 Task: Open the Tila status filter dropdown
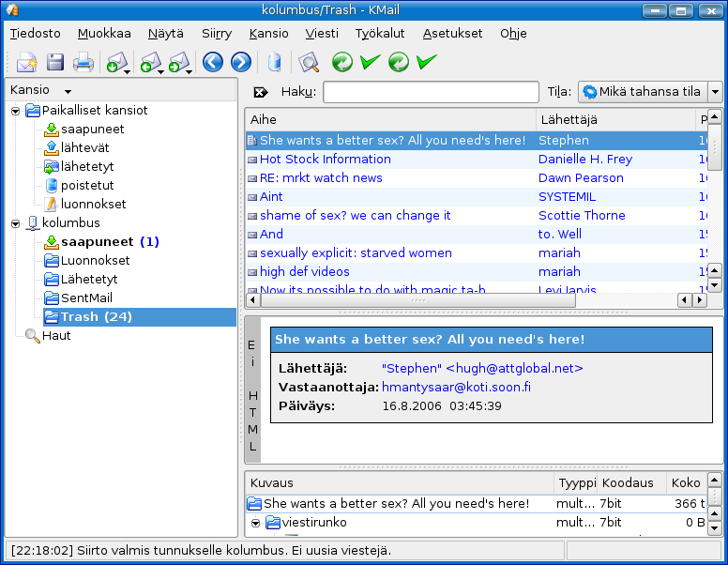pyautogui.click(x=714, y=92)
